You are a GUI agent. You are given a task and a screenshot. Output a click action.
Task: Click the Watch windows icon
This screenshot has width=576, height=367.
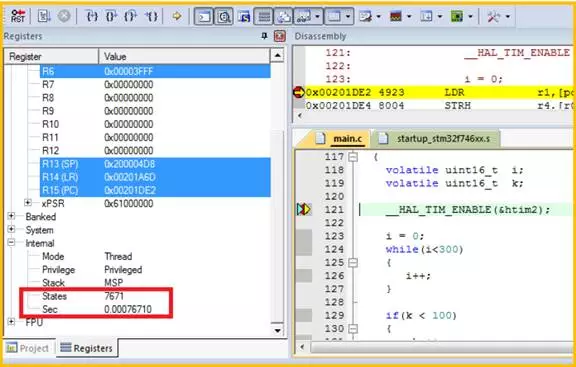pos(304,17)
